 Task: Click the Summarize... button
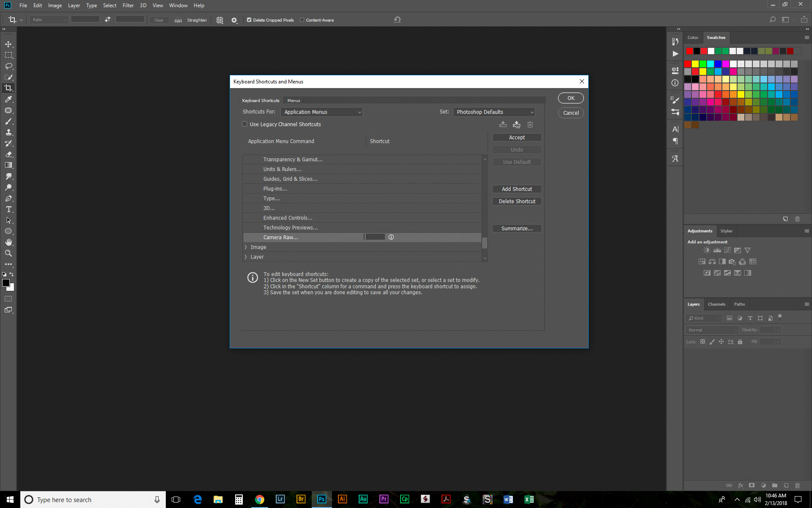click(x=517, y=229)
